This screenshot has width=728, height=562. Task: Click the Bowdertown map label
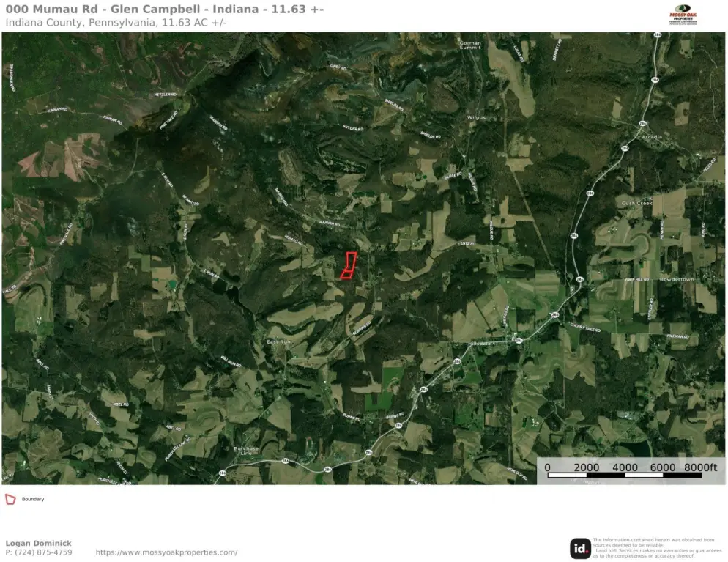(x=677, y=279)
